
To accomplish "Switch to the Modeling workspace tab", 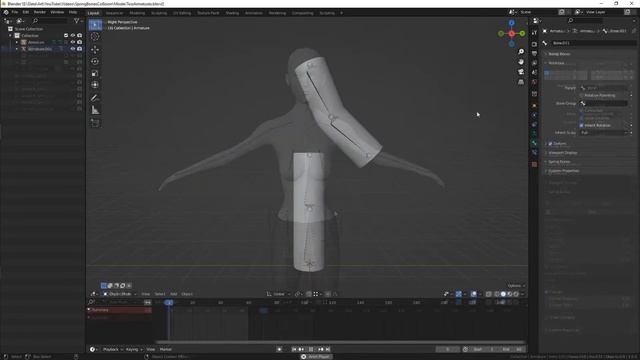I will point(137,13).
